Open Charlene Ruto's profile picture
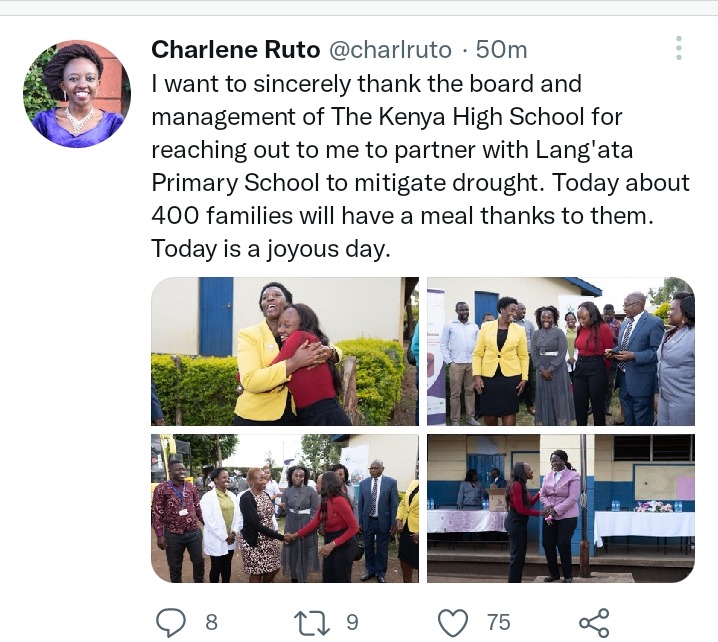Image resolution: width=718 pixels, height=642 pixels. point(77,94)
